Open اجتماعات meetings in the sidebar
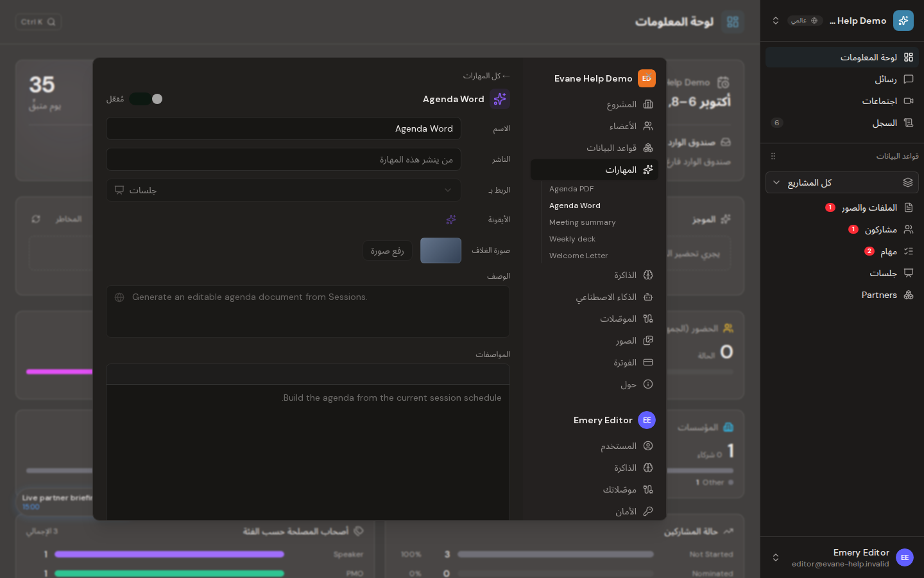 (x=842, y=101)
